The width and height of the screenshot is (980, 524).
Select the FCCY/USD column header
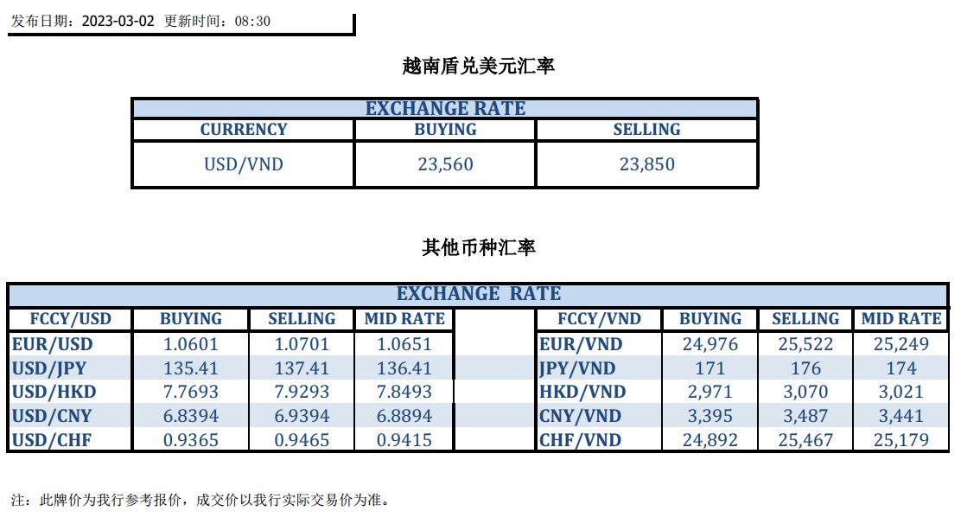(70, 319)
